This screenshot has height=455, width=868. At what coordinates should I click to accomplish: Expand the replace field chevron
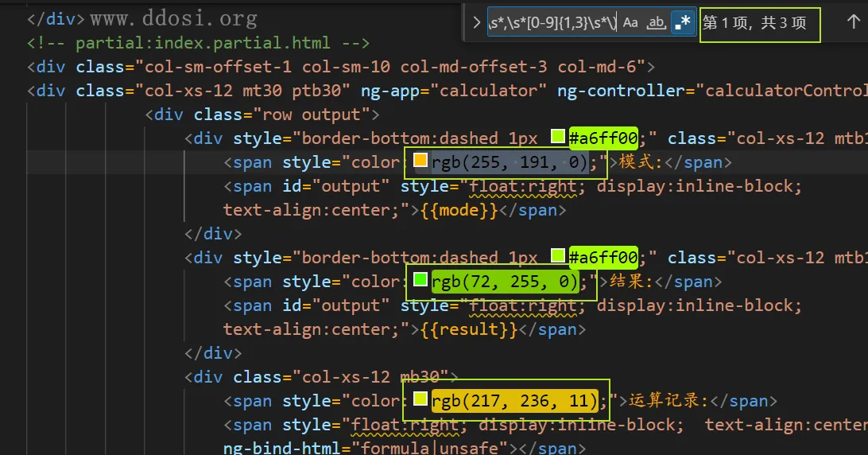(x=476, y=23)
